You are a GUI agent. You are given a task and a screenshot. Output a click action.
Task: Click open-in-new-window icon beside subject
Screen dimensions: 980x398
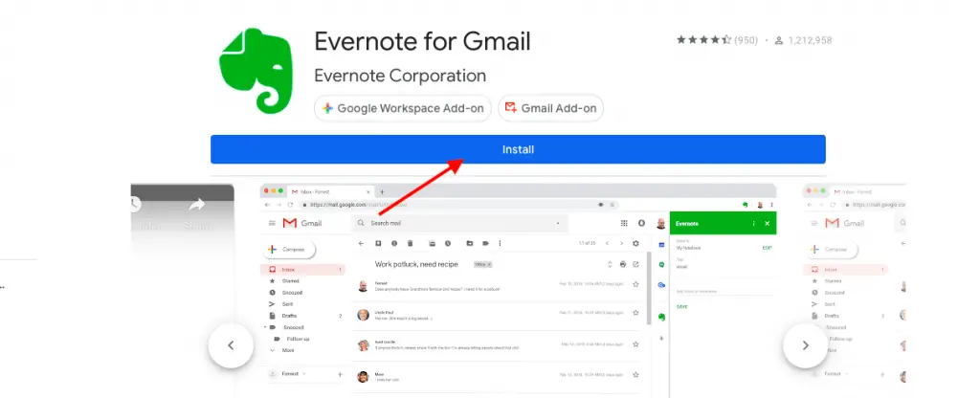(x=635, y=264)
